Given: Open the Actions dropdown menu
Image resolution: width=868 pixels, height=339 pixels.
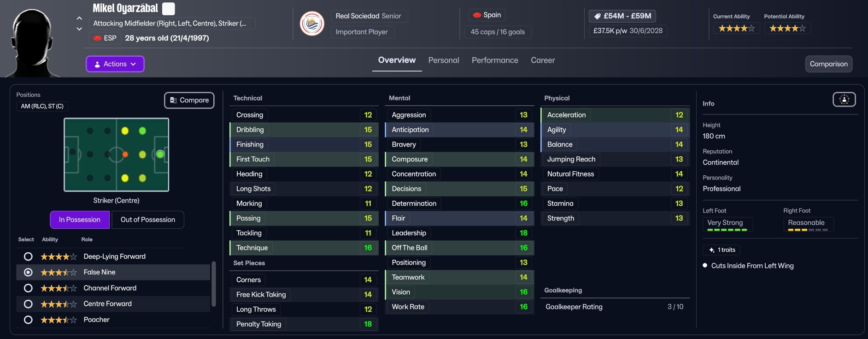Looking at the screenshot, I should tap(115, 64).
